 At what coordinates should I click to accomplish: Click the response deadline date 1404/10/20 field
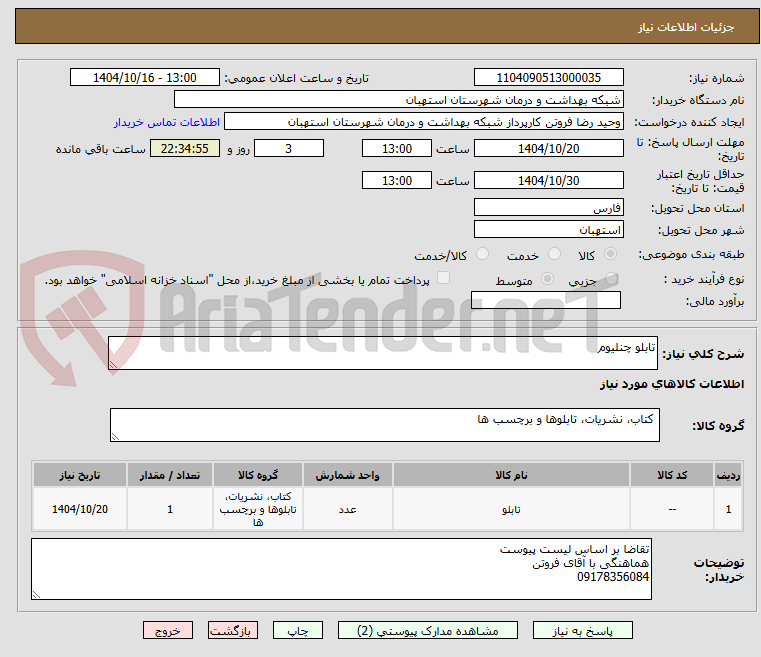pyautogui.click(x=548, y=148)
